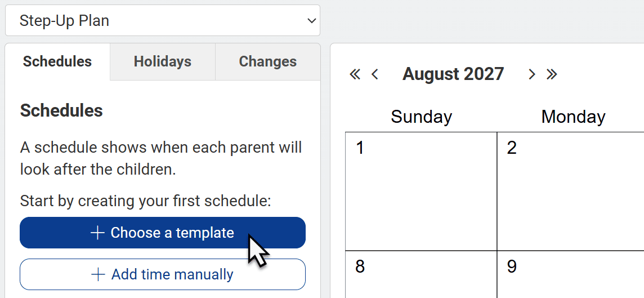Click plus icon on Add time manually
Screen dimensions: 644x298
98,274
